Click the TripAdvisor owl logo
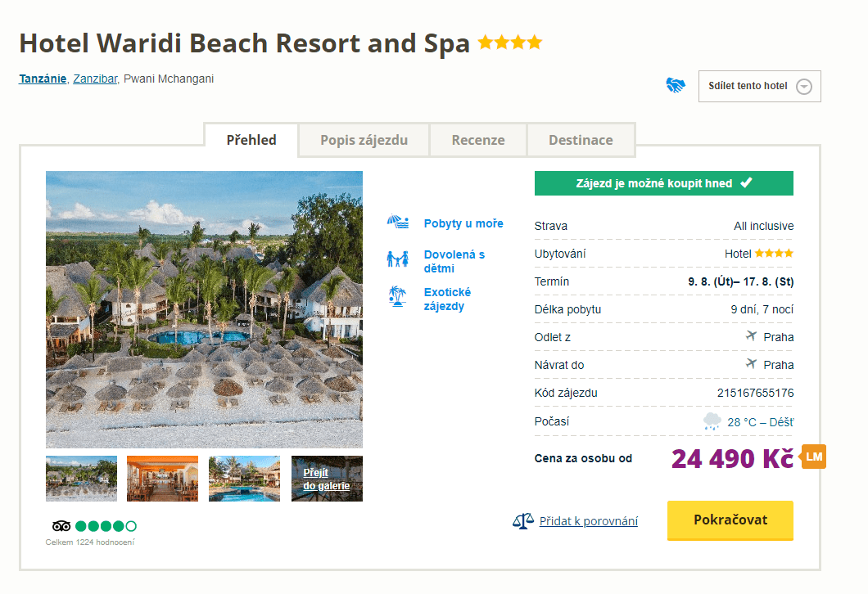Screen dimensions: 868x594 point(61,526)
